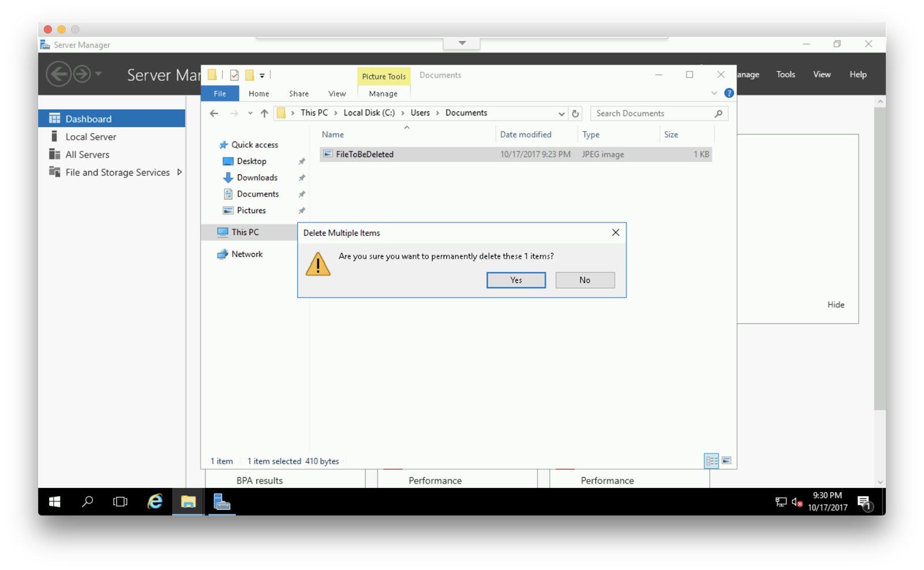This screenshot has width=924, height=570.
Task: Switch to details view in status bar
Action: click(x=711, y=461)
